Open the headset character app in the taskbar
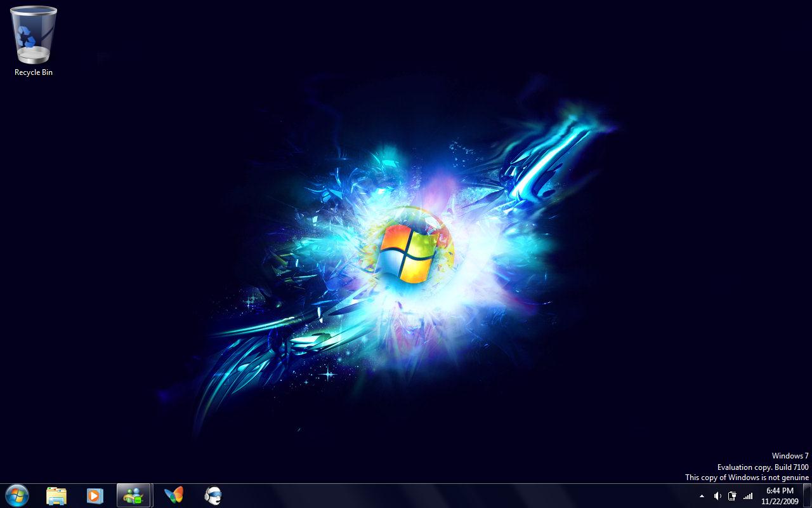The width and height of the screenshot is (812, 508). click(x=213, y=495)
